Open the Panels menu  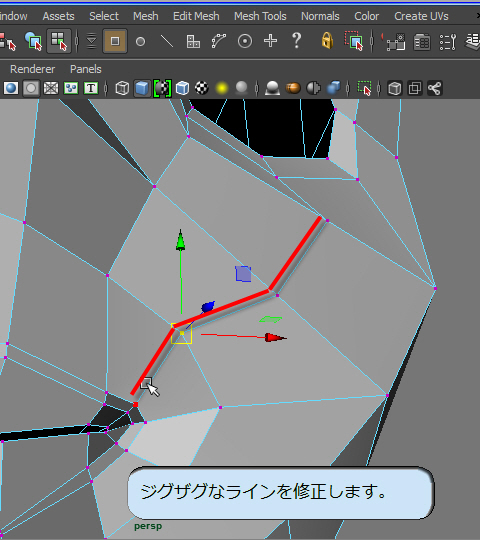tap(86, 69)
